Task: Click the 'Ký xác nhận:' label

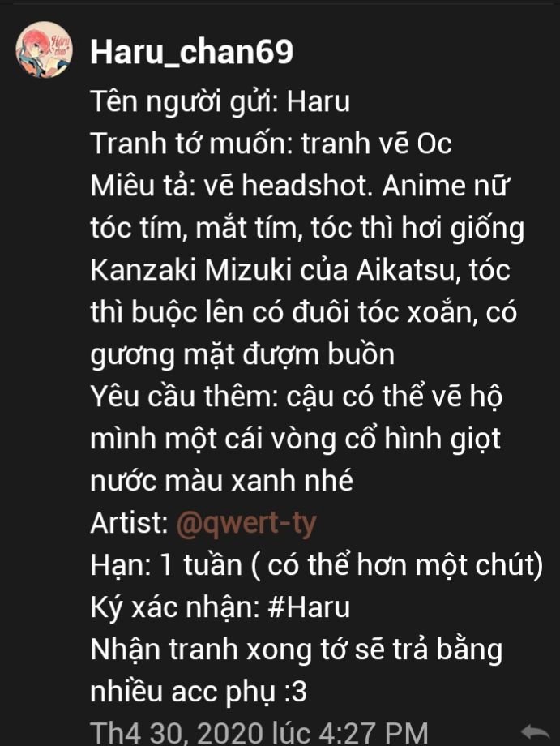Action: tap(175, 608)
